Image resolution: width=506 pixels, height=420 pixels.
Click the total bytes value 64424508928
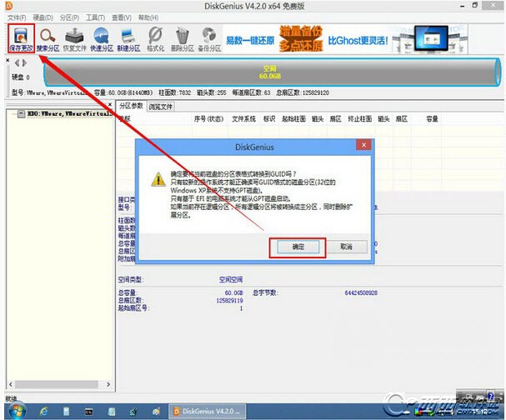coord(361,292)
